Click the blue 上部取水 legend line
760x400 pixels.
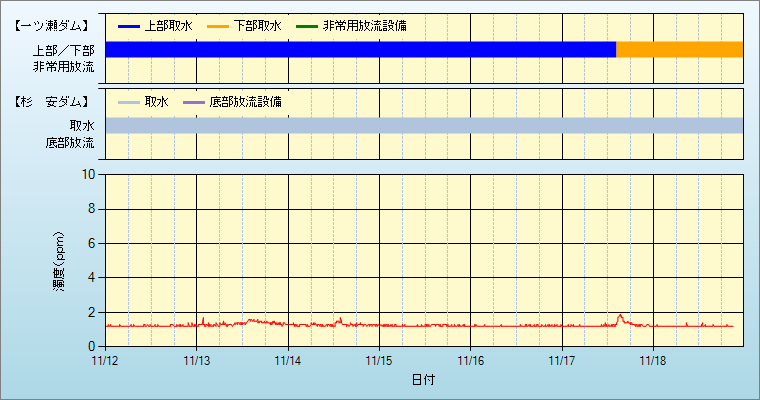point(128,25)
